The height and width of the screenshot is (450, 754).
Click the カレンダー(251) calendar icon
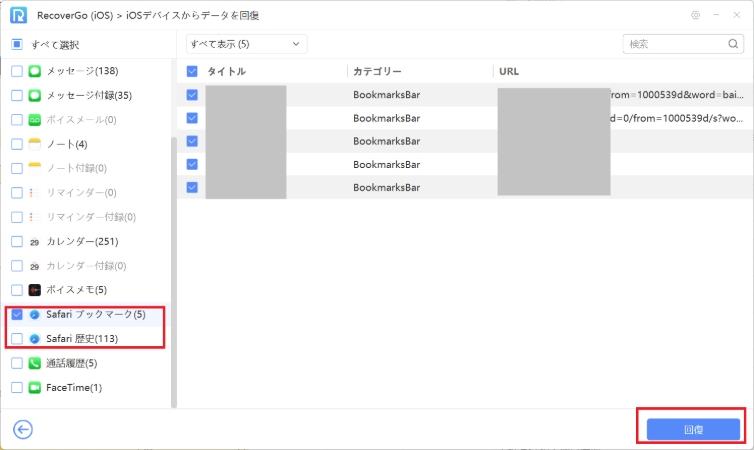(x=35, y=241)
